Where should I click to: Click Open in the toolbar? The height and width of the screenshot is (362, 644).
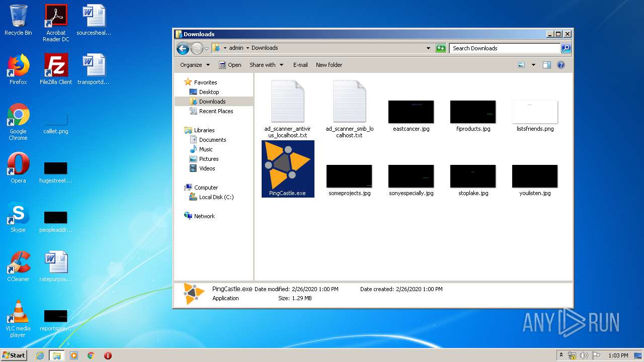pos(230,65)
